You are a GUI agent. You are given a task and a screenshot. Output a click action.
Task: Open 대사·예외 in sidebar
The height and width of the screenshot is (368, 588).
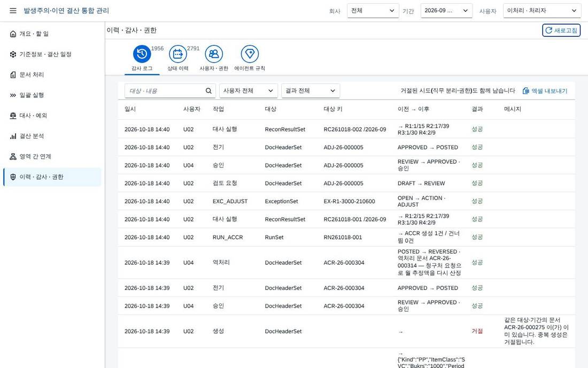(x=52, y=116)
